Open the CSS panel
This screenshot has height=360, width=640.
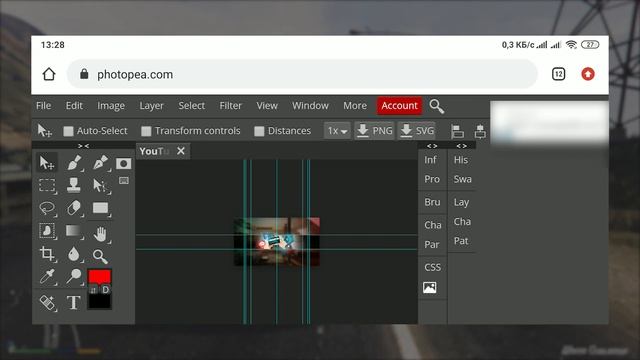click(433, 267)
